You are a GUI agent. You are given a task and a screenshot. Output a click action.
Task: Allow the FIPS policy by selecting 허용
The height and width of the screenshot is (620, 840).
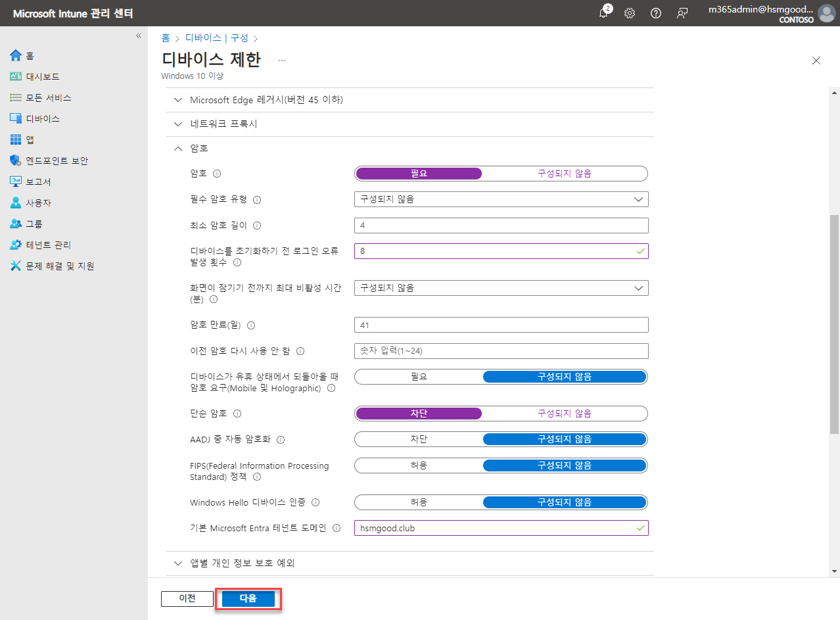pyautogui.click(x=419, y=465)
